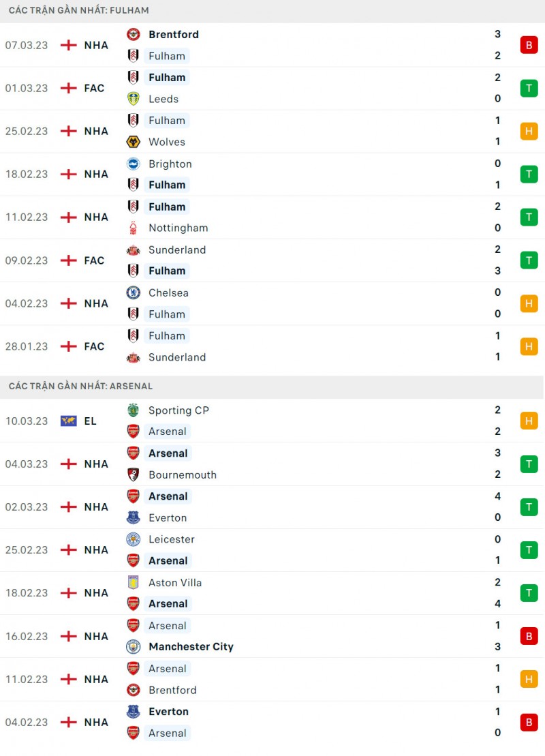This screenshot has height=756, width=545.
Task: Click the Brentford crest in the 07.03.23 match
Action: [134, 34]
